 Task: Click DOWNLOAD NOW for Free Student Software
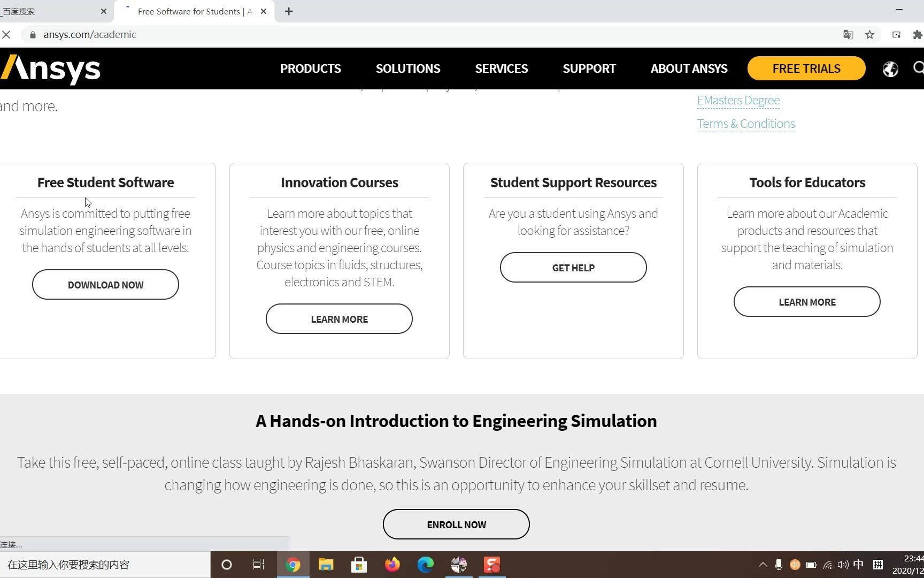click(x=105, y=285)
